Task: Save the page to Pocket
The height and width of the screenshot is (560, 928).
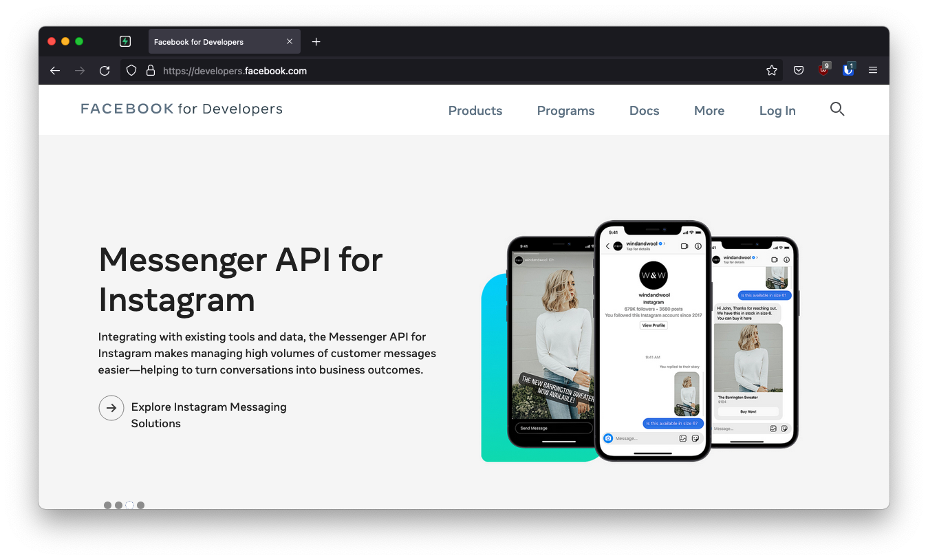Action: pos(798,70)
